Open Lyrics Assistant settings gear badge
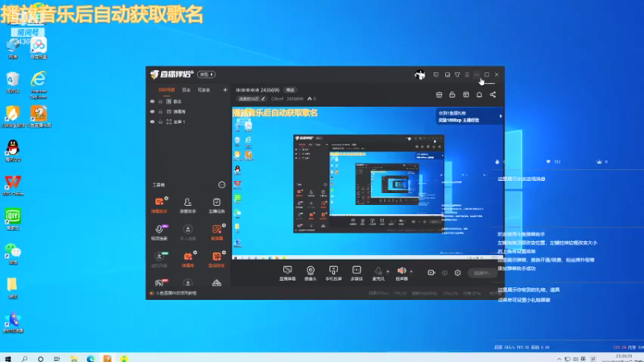The width and height of the screenshot is (644, 362). click(x=224, y=253)
